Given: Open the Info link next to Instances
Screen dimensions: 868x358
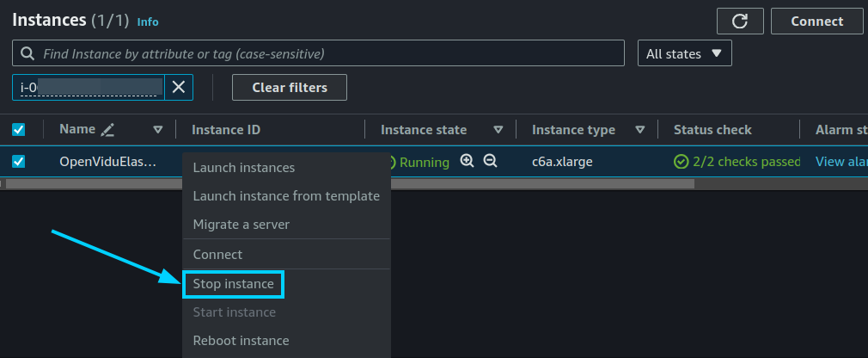Looking at the screenshot, I should click(148, 22).
